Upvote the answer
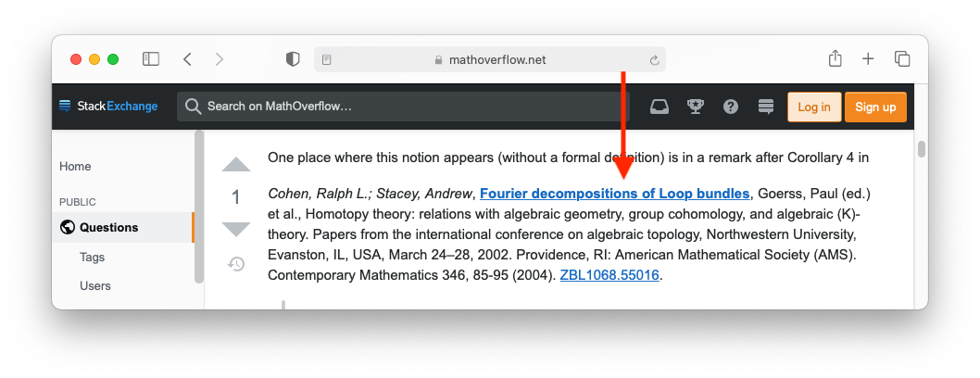 click(x=236, y=165)
